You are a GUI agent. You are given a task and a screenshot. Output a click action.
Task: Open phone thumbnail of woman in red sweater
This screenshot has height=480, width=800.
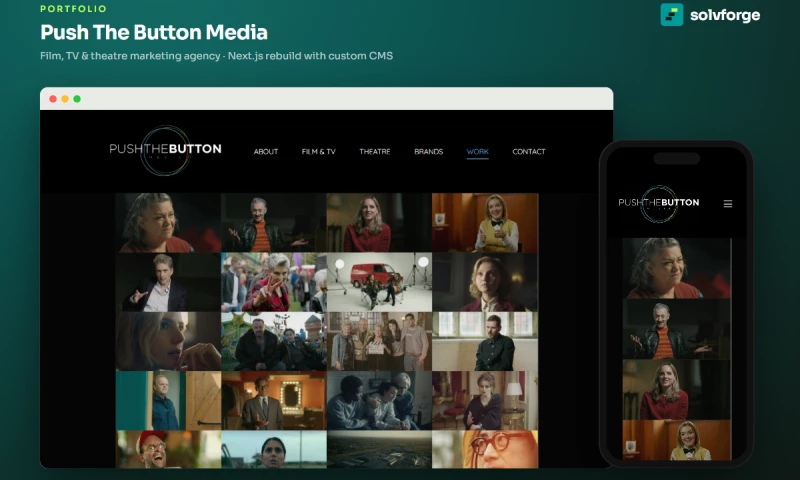pyautogui.click(x=677, y=390)
